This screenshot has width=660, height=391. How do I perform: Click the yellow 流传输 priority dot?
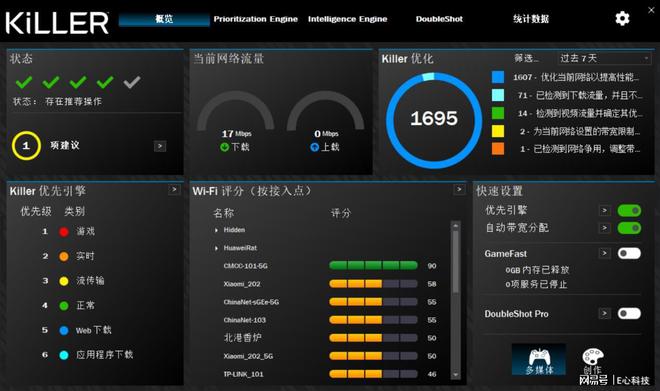[64, 281]
